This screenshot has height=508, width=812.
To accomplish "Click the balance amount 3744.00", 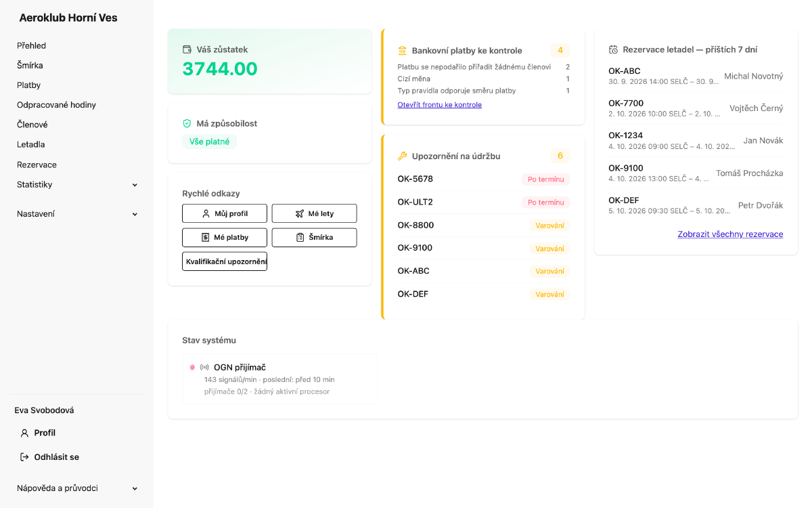I will click(220, 69).
